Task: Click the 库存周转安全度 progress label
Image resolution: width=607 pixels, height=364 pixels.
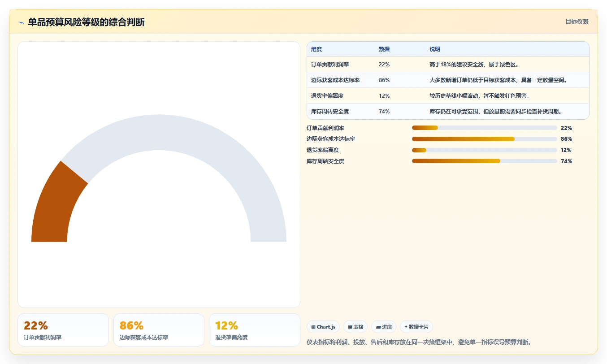Action: (325, 161)
